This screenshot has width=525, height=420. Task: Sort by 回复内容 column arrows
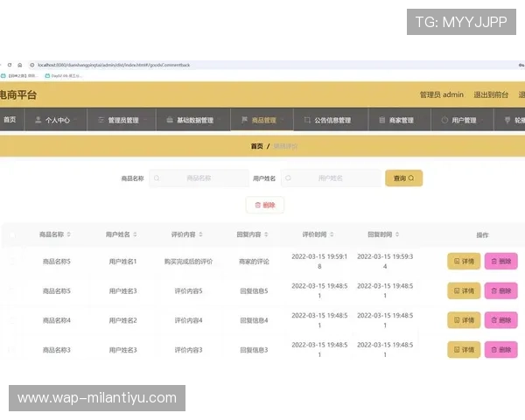(x=266, y=234)
